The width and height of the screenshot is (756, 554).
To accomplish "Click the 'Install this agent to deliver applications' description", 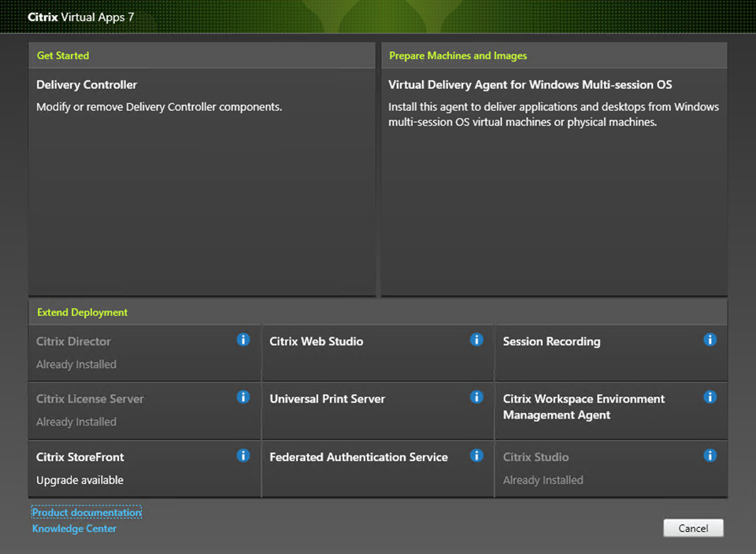I will [554, 114].
